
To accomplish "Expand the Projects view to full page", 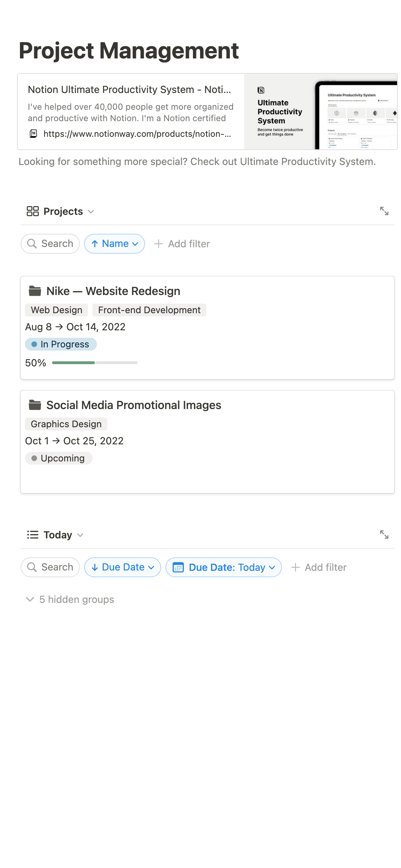I will (x=384, y=211).
